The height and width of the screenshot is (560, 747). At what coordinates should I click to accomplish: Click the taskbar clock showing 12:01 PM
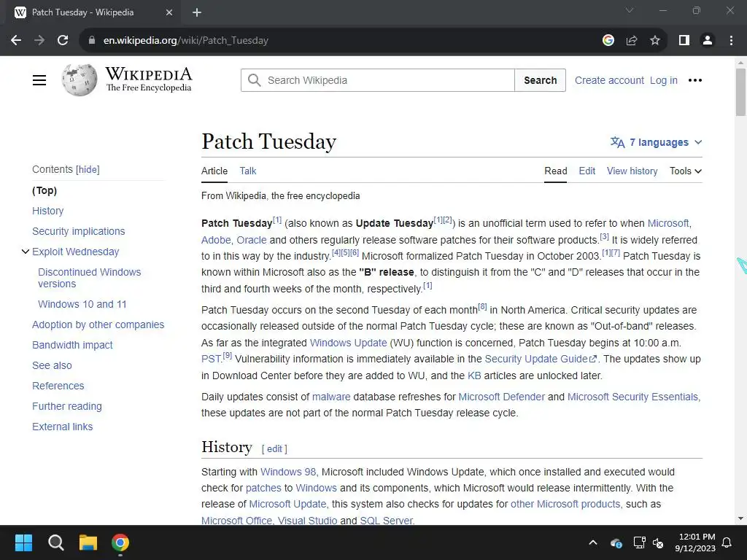695,542
